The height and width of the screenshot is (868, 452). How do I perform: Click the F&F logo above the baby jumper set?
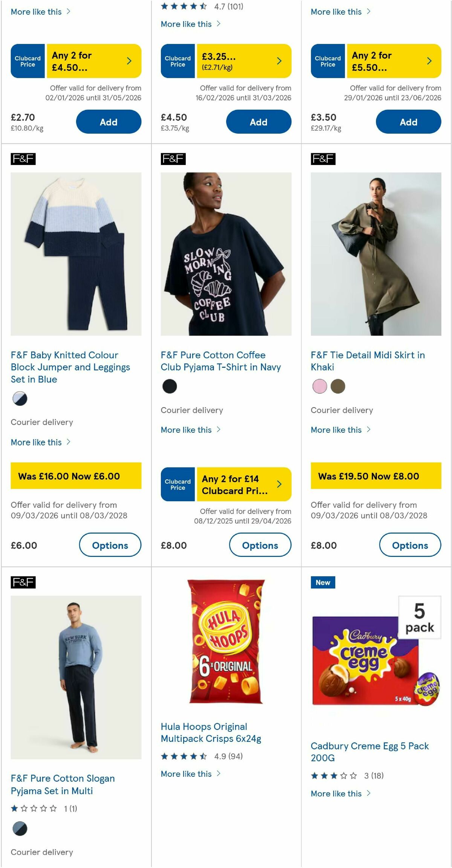pyautogui.click(x=23, y=158)
